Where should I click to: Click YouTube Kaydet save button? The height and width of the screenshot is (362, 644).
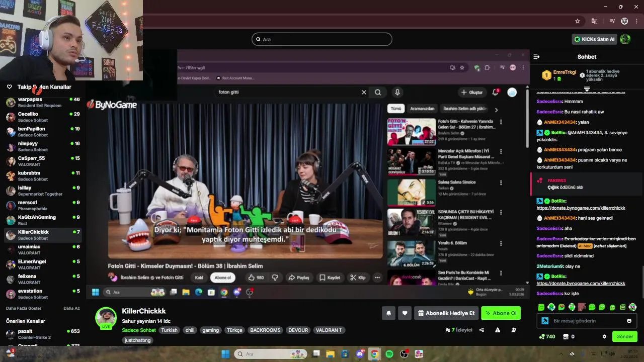point(330,278)
